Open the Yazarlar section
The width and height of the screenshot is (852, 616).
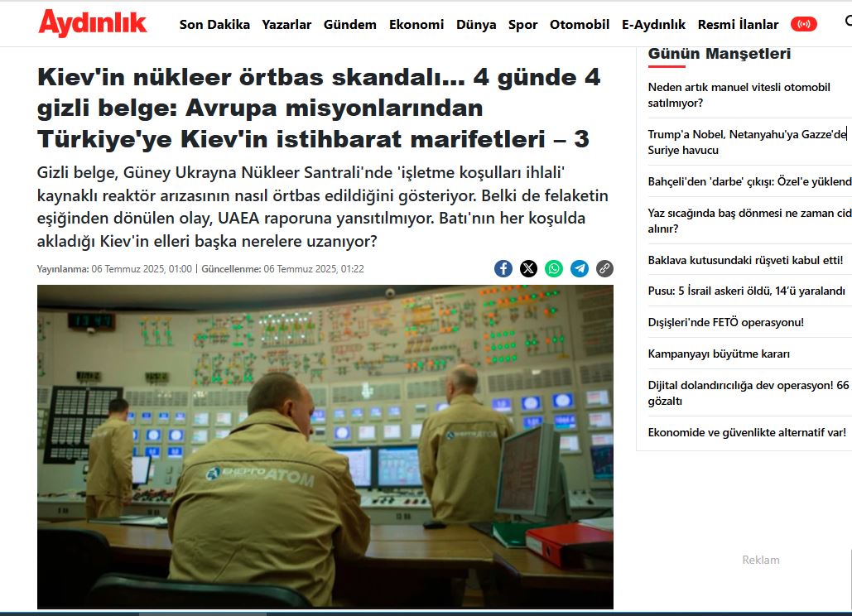click(286, 24)
